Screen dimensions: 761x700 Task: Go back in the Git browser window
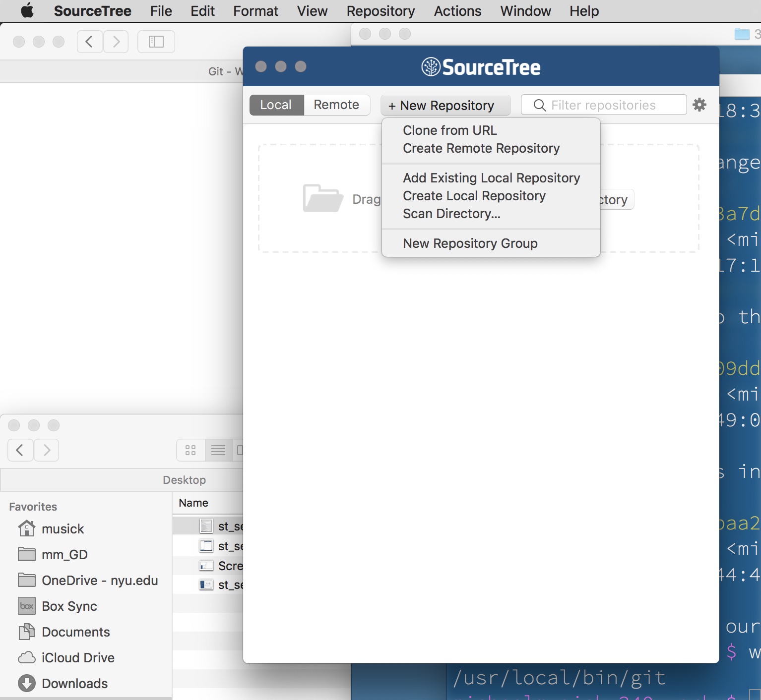coord(90,42)
